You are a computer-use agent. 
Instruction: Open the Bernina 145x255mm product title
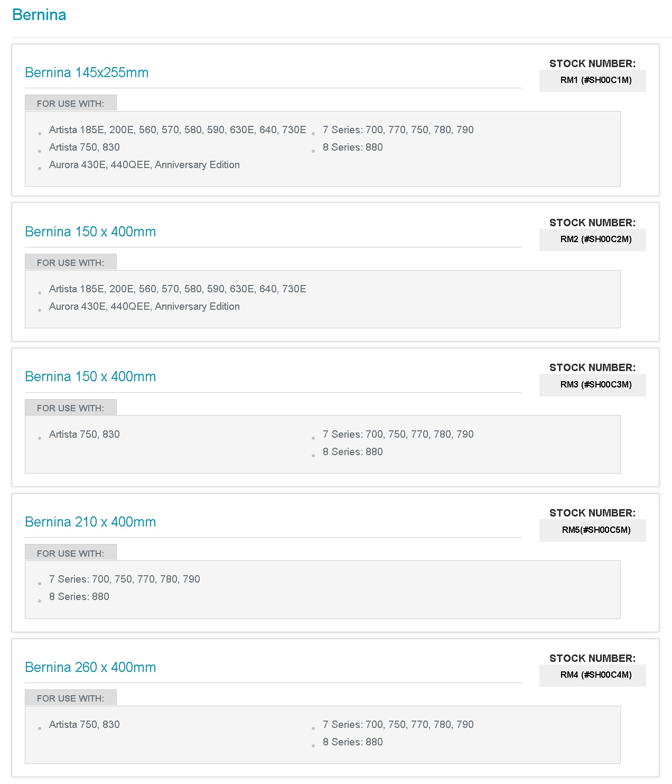(x=87, y=72)
